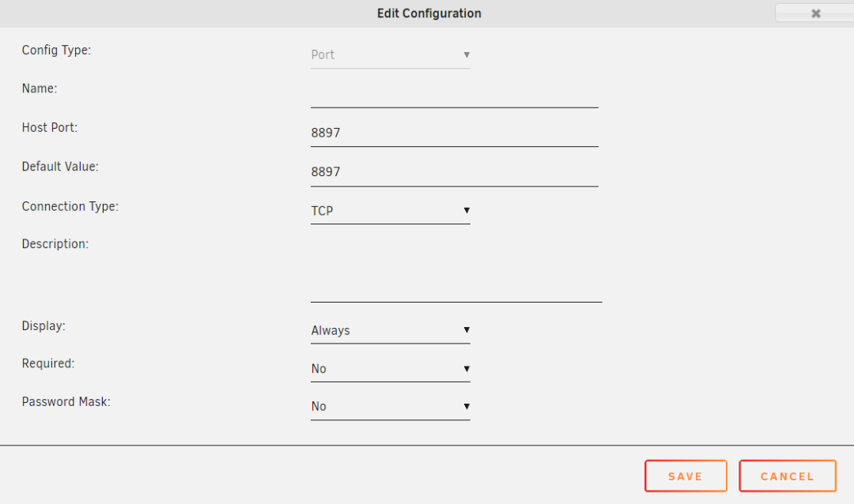Open the Display dropdown set to Always
The height and width of the screenshot is (504, 854).
tap(390, 330)
